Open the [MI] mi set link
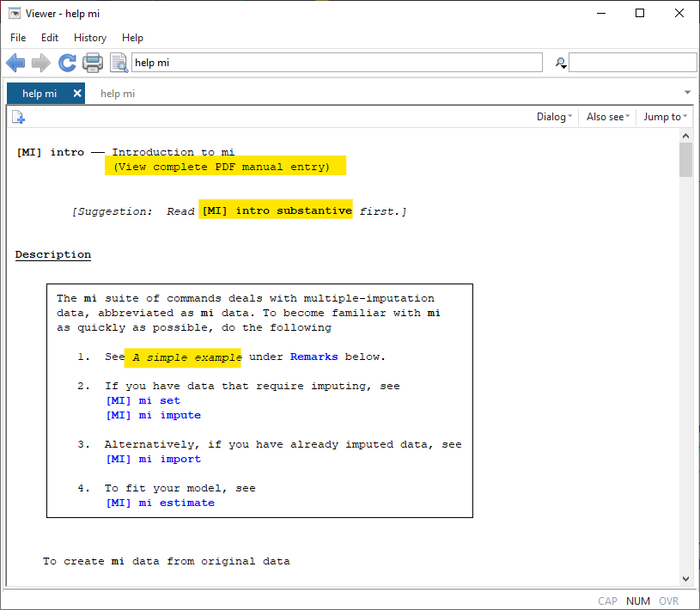The height and width of the screenshot is (610, 700). (x=143, y=400)
